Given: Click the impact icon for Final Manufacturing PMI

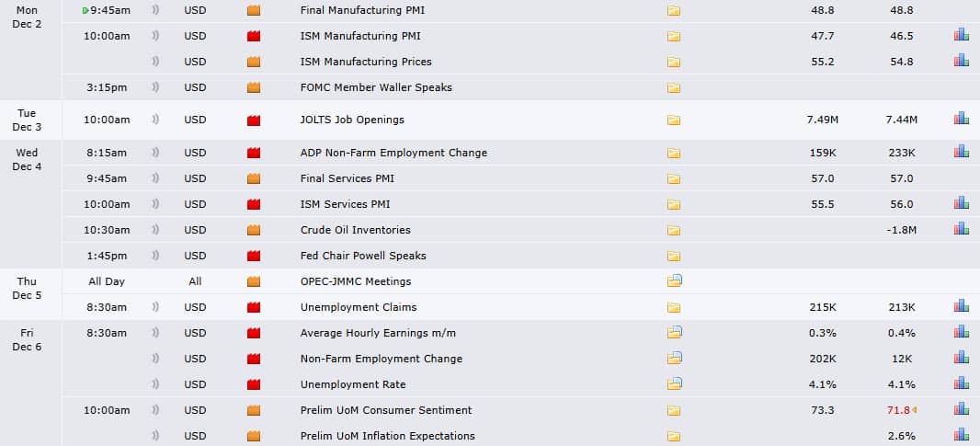Looking at the screenshot, I should (x=255, y=10).
